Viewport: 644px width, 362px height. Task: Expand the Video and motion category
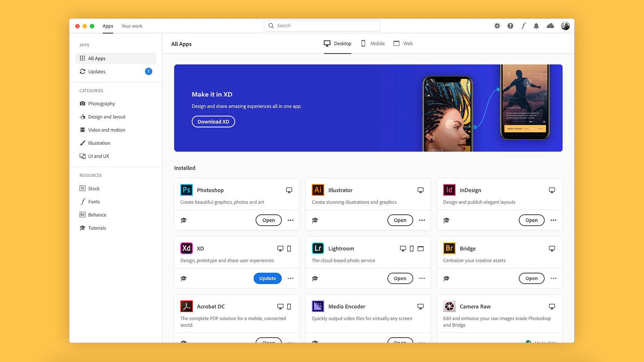(107, 129)
